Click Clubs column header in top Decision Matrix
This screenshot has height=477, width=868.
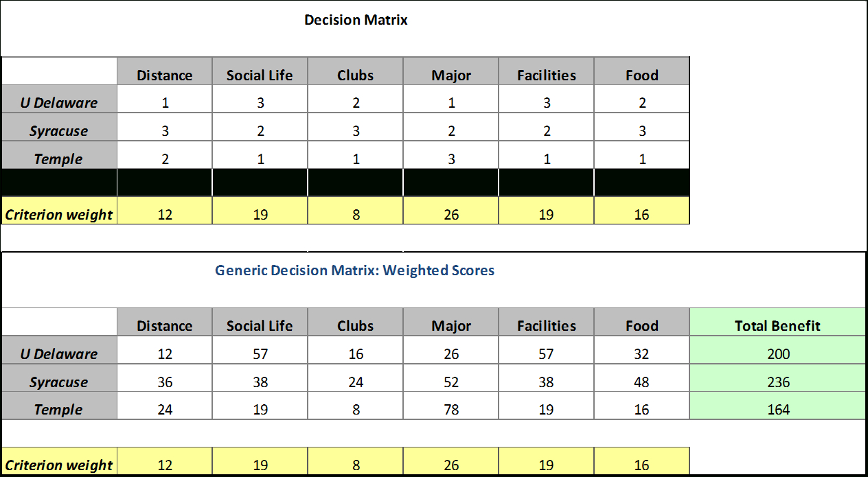(x=355, y=75)
